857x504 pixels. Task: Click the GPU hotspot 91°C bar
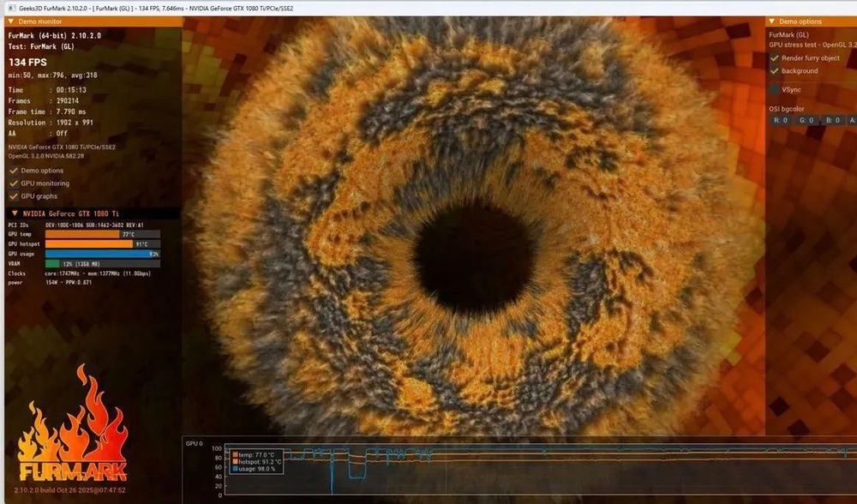point(103,243)
